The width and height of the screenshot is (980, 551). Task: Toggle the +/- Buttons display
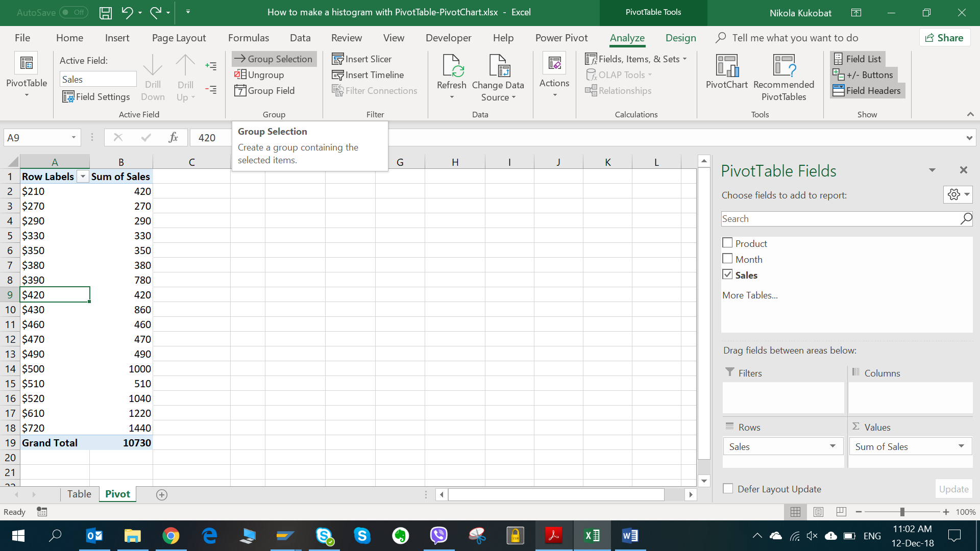pyautogui.click(x=863, y=74)
